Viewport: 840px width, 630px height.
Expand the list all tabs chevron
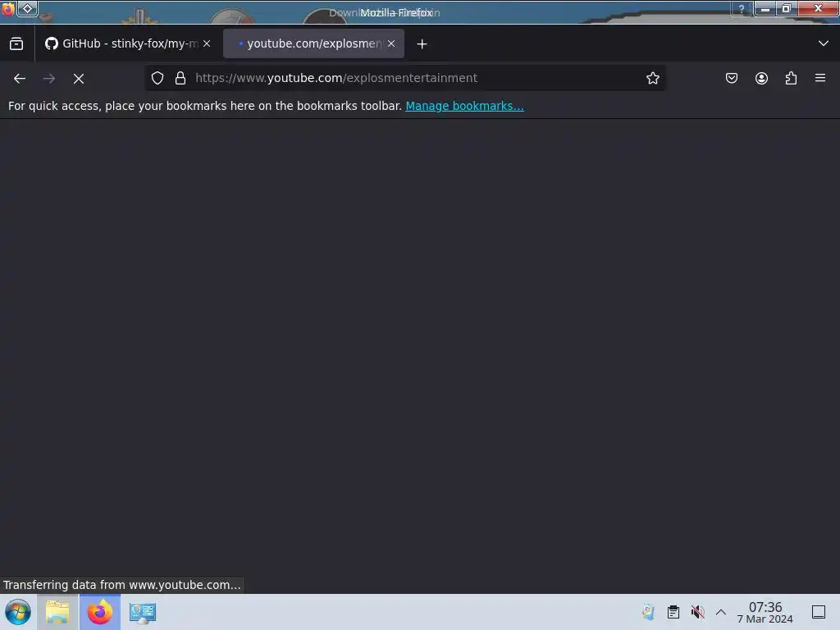pyautogui.click(x=824, y=43)
